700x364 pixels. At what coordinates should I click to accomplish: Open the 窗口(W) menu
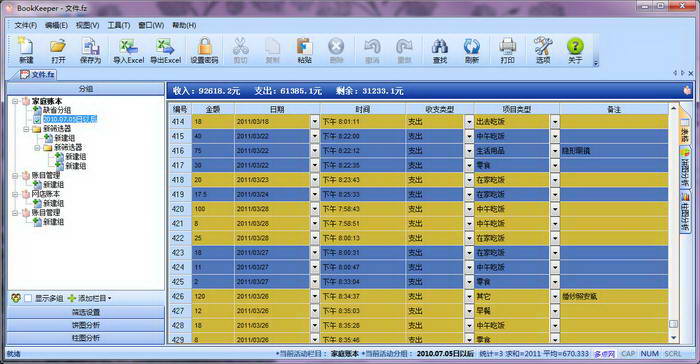tap(151, 25)
